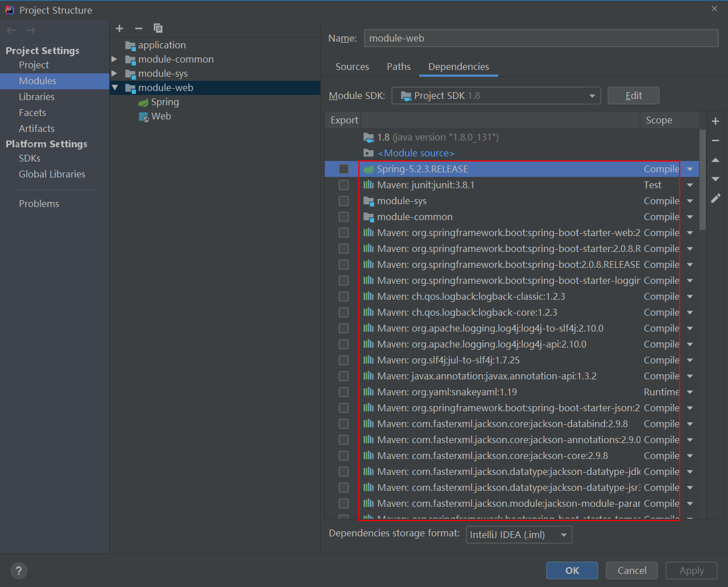728x587 pixels.
Task: Remove dependency with the minus icon
Action: pyautogui.click(x=715, y=140)
